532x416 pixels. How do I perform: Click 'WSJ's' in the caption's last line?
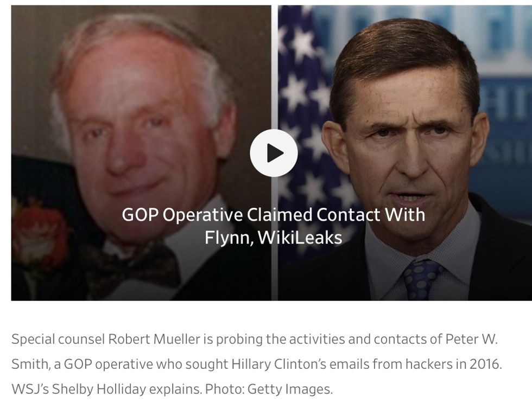30,389
